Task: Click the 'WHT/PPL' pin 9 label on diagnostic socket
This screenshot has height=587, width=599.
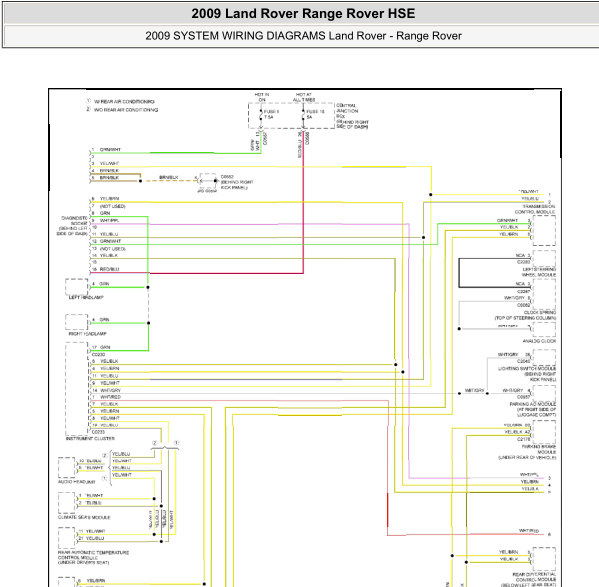Action: tap(109, 220)
